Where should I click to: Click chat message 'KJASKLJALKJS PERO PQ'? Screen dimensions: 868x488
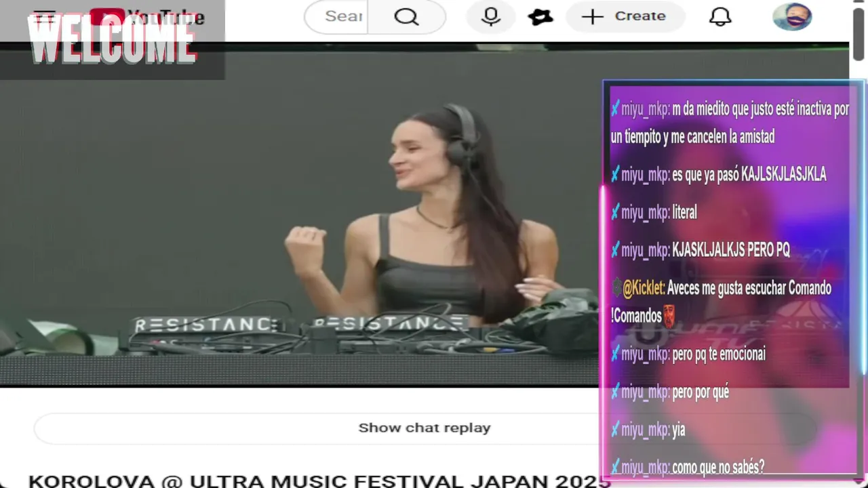731,251
